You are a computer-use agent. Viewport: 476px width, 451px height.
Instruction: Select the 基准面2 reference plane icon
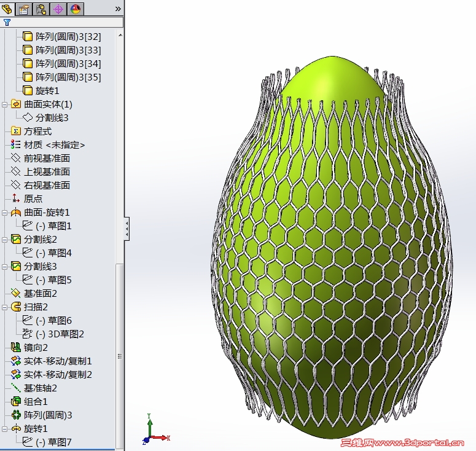[16, 293]
